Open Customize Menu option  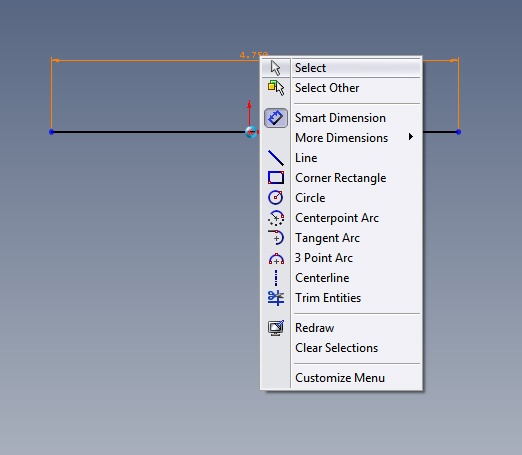(340, 378)
